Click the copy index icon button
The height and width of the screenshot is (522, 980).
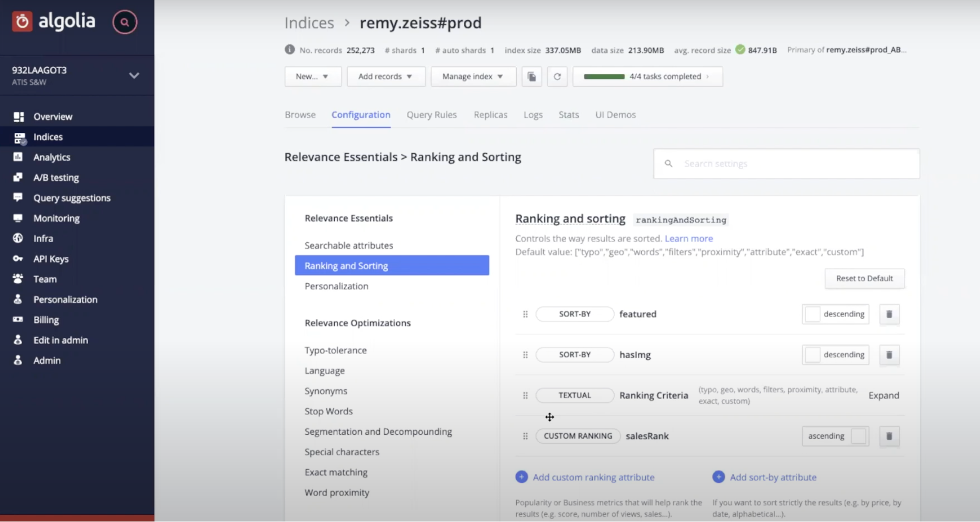tap(532, 76)
